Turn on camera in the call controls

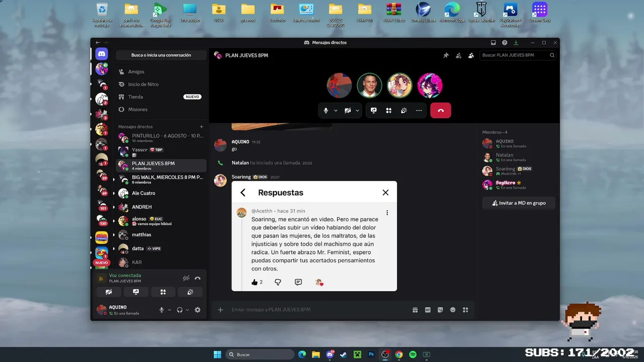pos(348,111)
